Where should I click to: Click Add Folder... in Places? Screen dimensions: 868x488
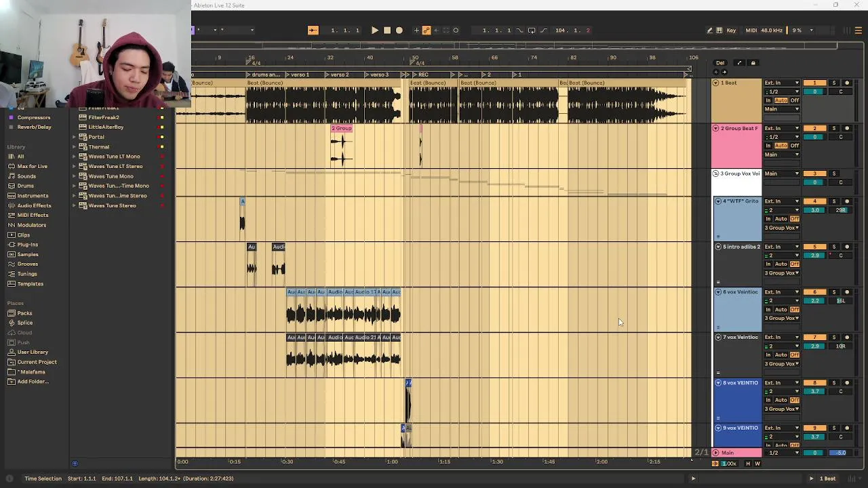coord(33,382)
